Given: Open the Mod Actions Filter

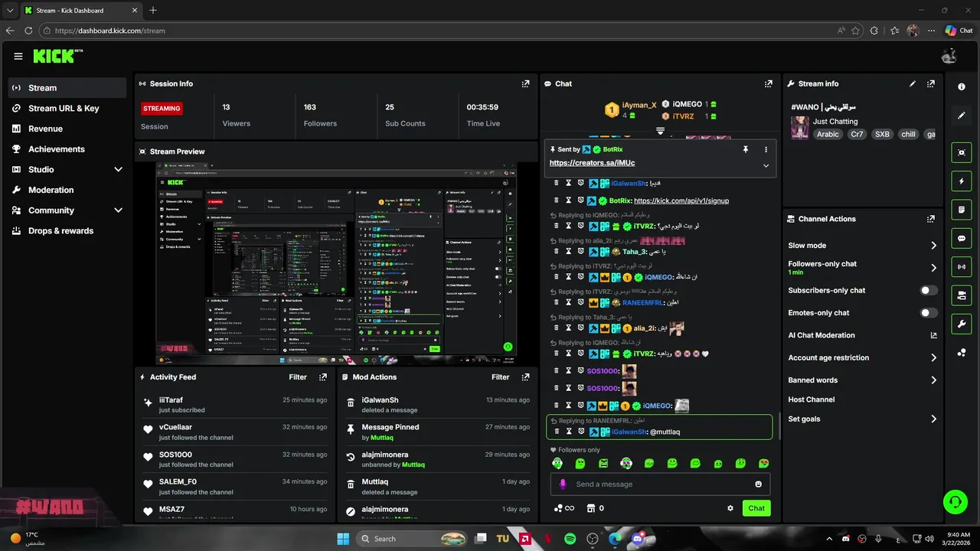Looking at the screenshot, I should click(x=501, y=377).
